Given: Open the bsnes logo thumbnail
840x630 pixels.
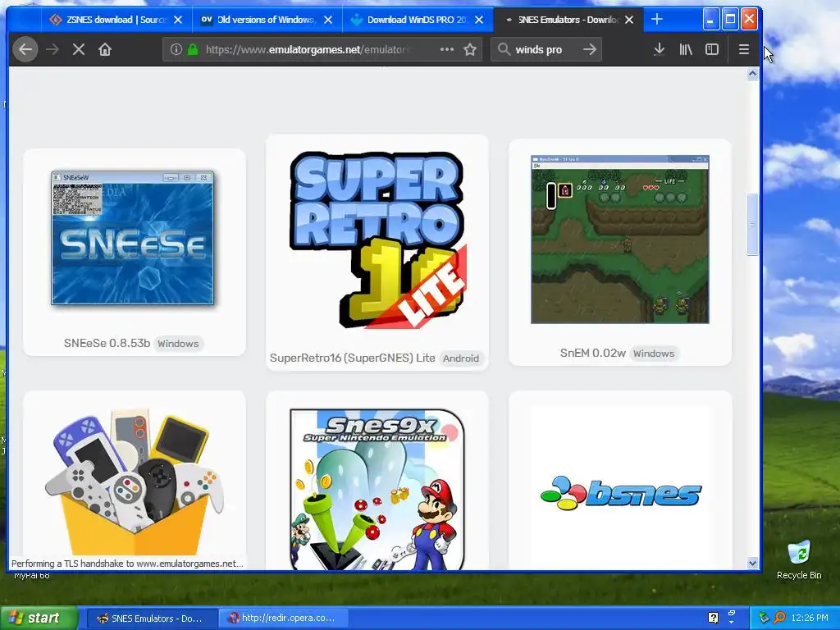Looking at the screenshot, I should point(620,492).
